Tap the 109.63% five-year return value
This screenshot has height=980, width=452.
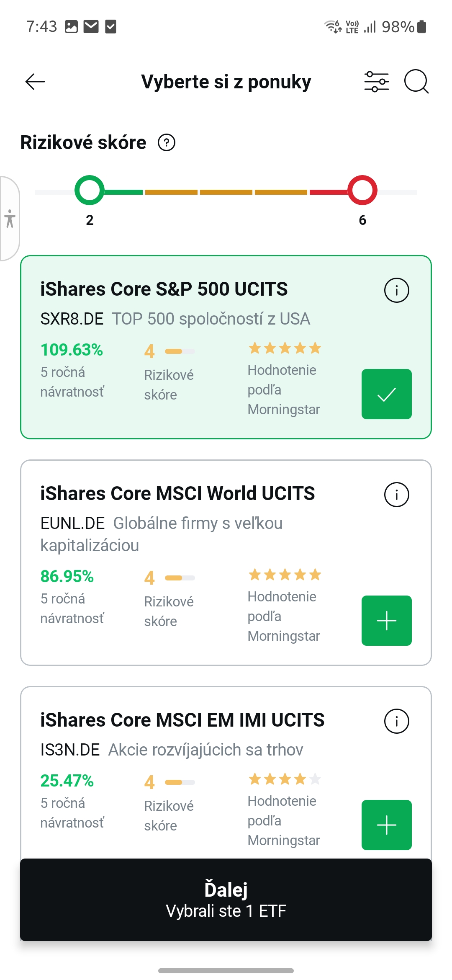pos(72,350)
